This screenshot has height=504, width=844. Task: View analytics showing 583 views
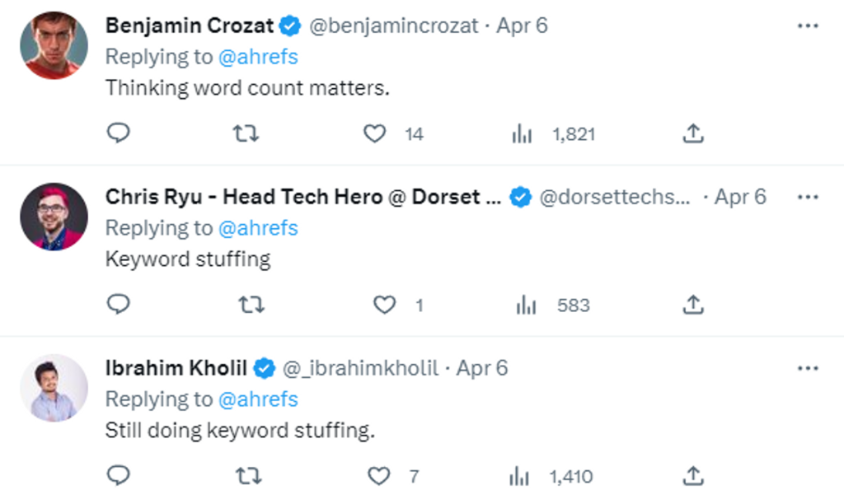point(526,306)
